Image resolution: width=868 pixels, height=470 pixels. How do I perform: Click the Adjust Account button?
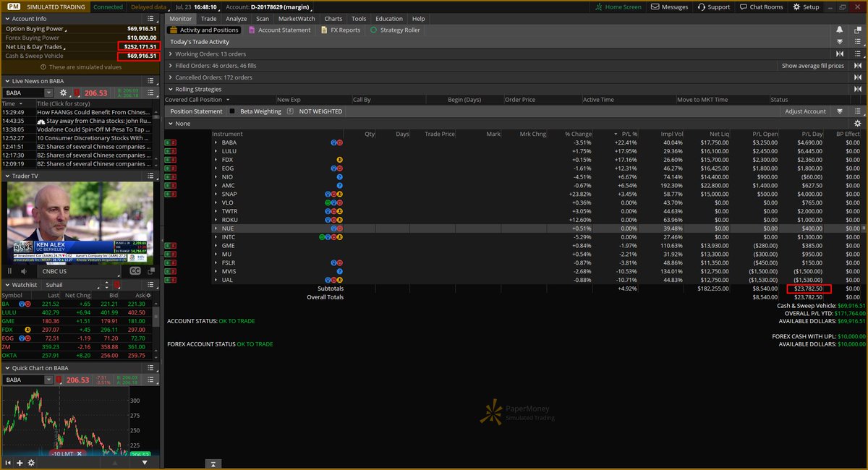pyautogui.click(x=806, y=111)
